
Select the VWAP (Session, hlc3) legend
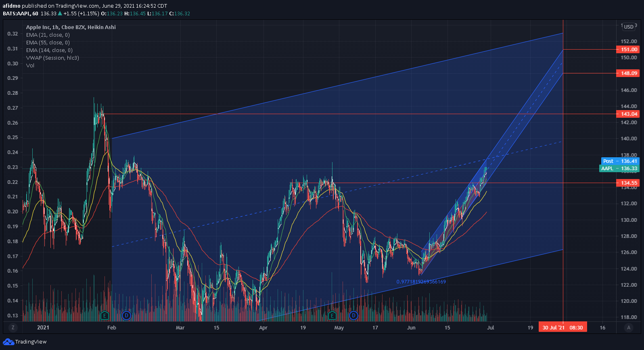click(x=52, y=58)
